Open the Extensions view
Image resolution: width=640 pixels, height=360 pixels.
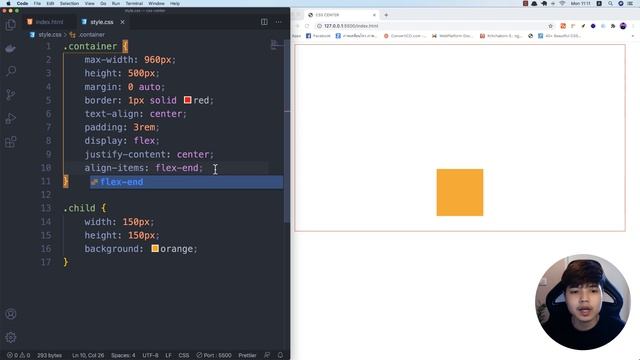[x=11, y=142]
